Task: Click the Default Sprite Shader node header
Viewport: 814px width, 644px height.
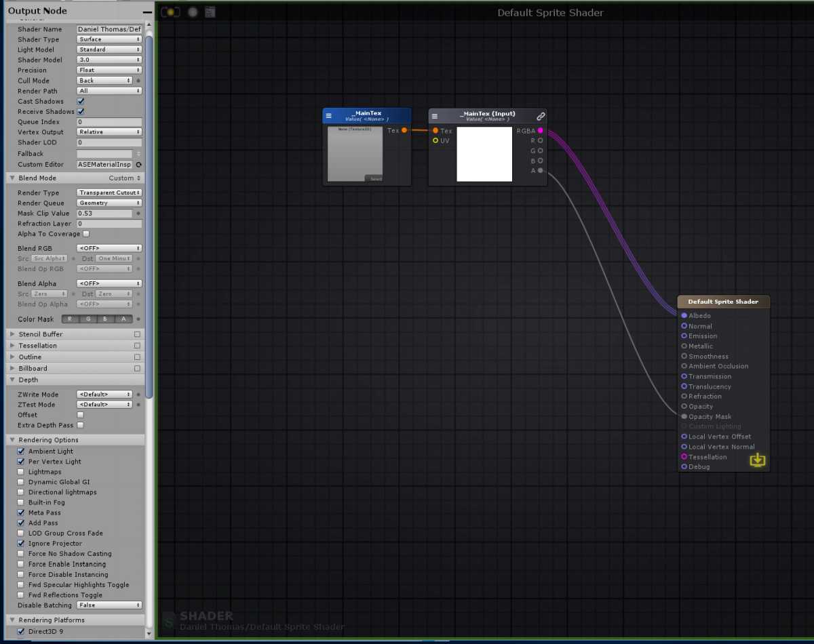Action: (723, 302)
